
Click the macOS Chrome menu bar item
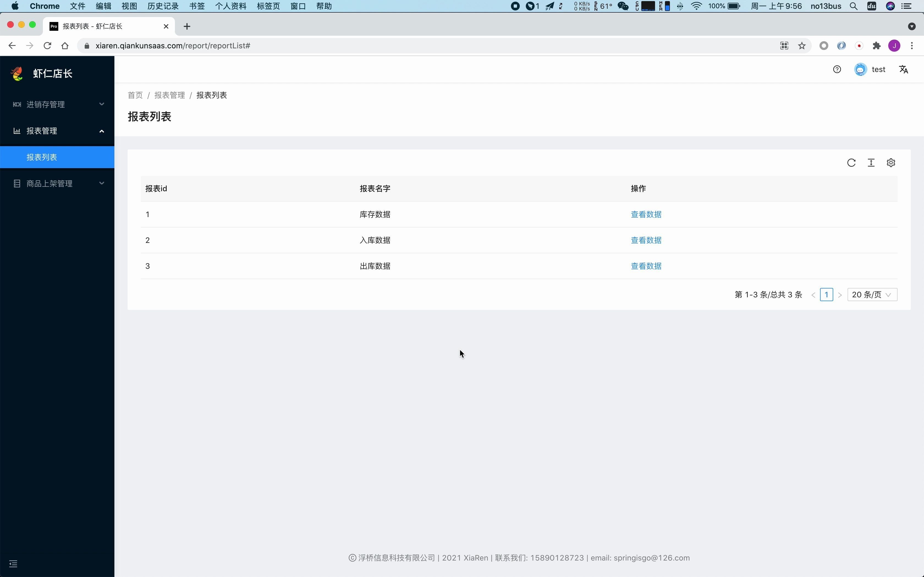point(45,6)
